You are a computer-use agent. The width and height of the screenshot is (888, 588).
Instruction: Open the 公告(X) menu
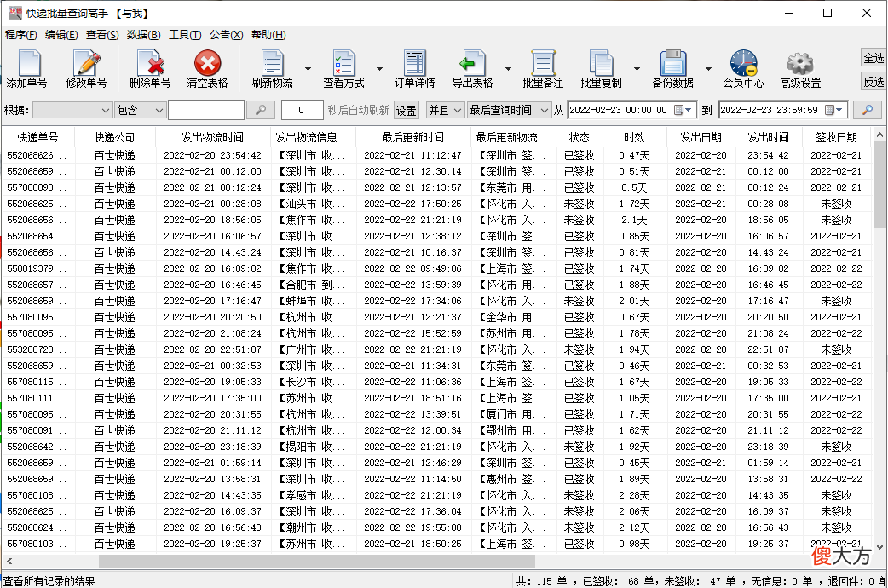(227, 35)
